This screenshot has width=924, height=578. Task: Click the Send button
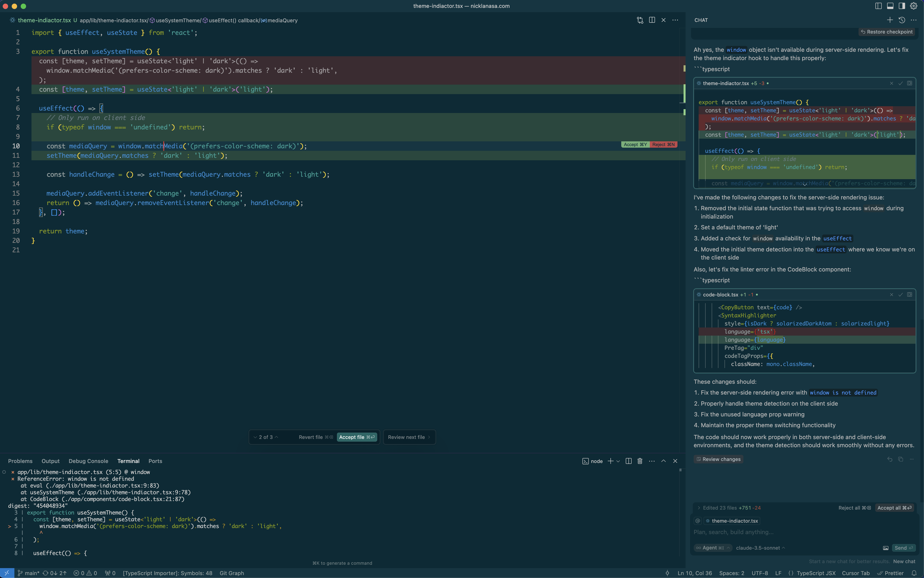[903, 548]
